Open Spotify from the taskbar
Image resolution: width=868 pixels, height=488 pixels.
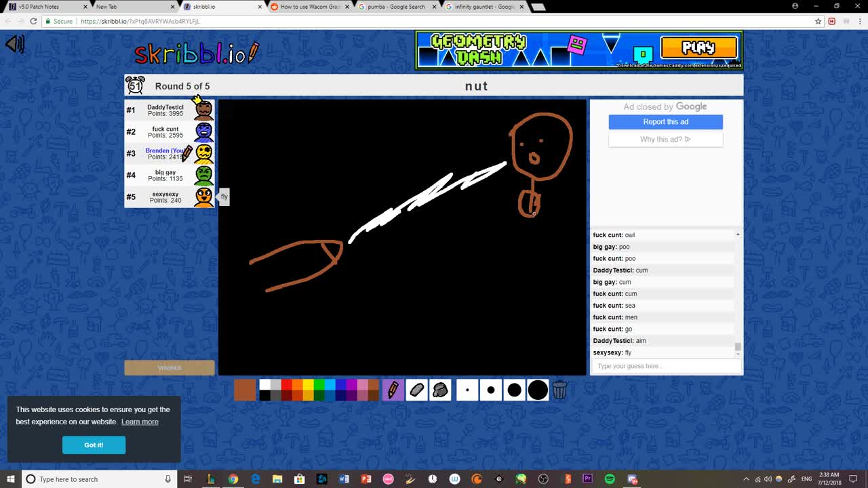[610, 479]
